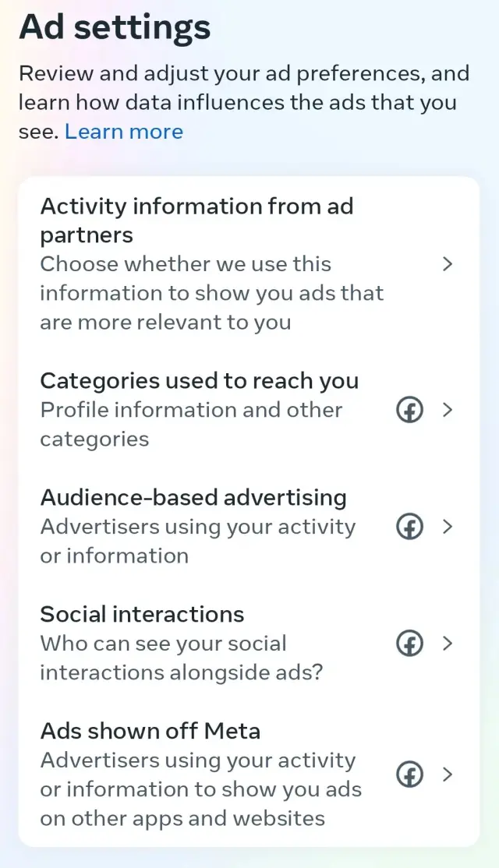Expand Audience-based advertising chevron arrow
This screenshot has width=499, height=868.
point(448,527)
